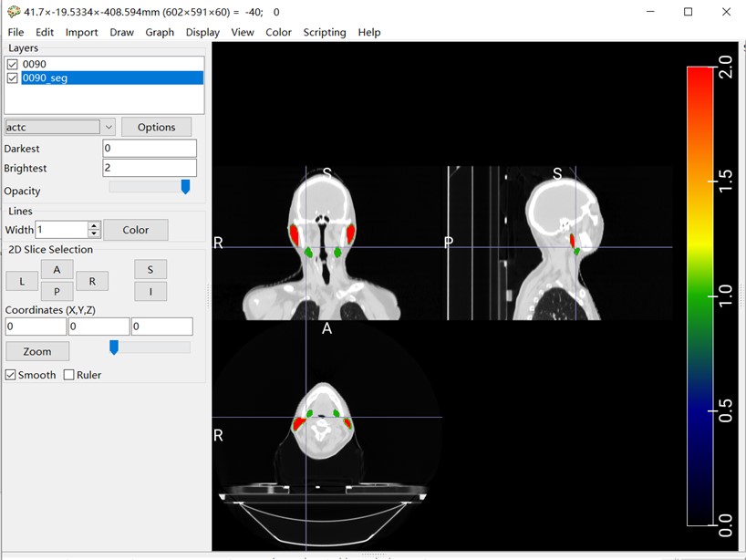This screenshot has height=560, width=746.
Task: Open the Import menu
Action: tap(81, 32)
